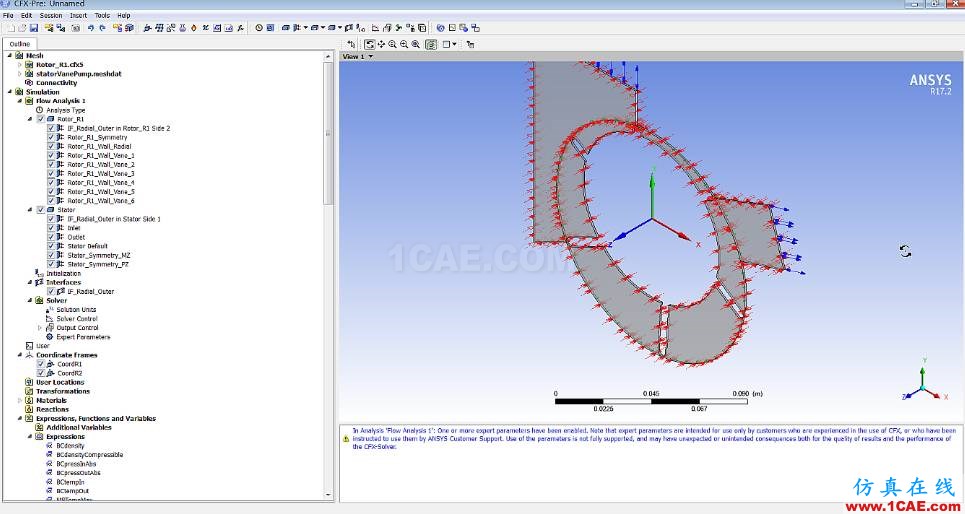Toggle Stator_Symmetry_PZ checkbox
The image size is (965, 514).
51,264
